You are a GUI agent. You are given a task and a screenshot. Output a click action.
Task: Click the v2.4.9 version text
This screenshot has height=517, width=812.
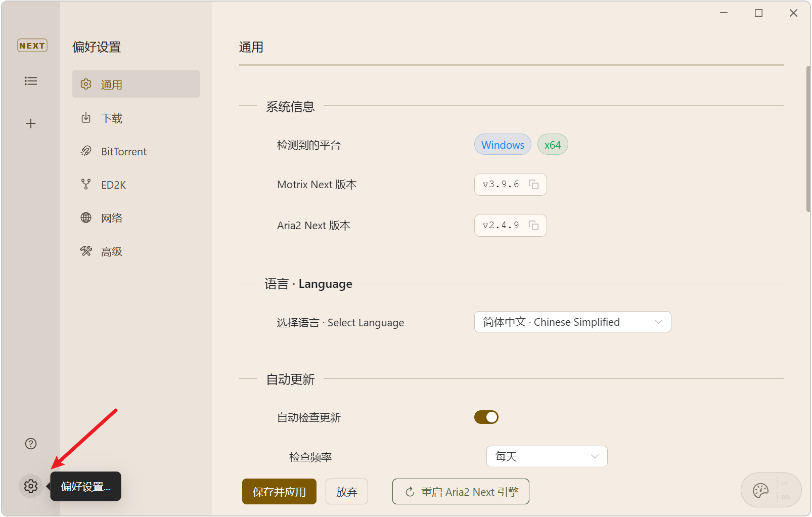(501, 225)
